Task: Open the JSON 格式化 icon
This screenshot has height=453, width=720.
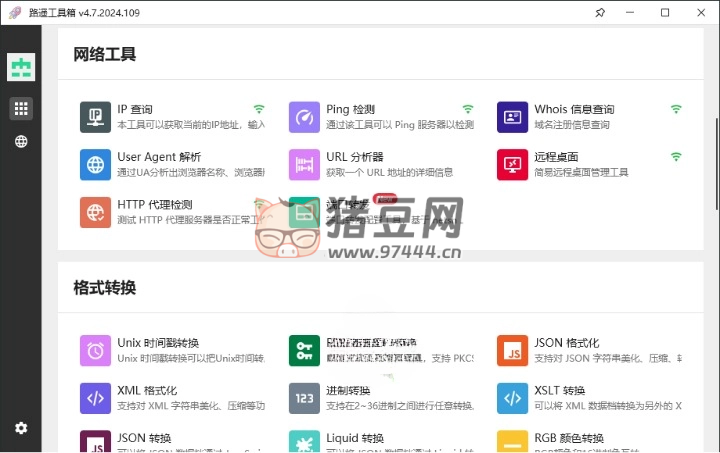Action: [512, 350]
